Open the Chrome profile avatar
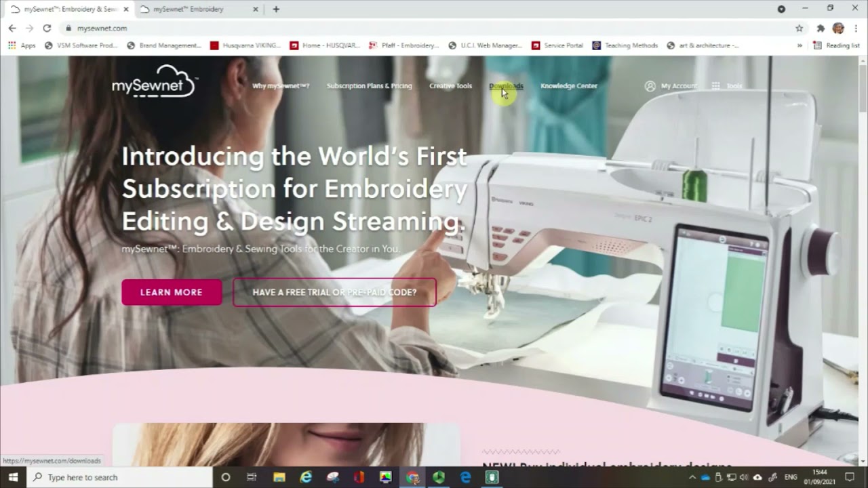 [838, 28]
